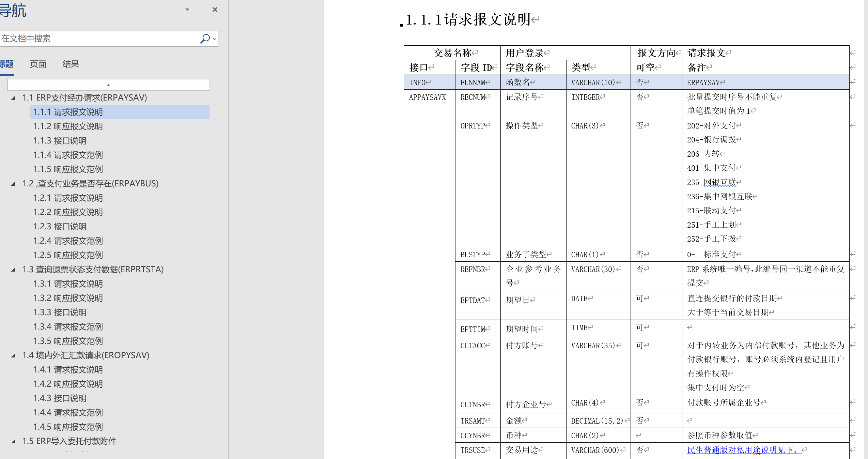Screen dimensions: 868x459
Task: Open the search options dropdown arrow
Action: click(215, 39)
